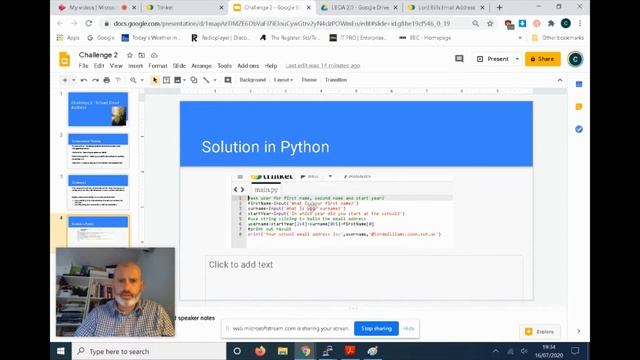Expand the line tool dropdown arrow
The image size is (640, 360).
click(x=215, y=80)
